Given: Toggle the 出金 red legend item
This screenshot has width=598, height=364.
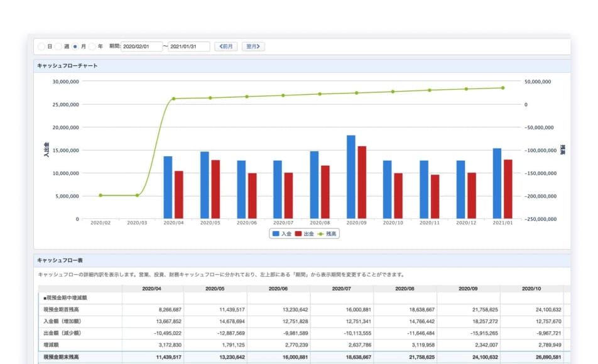Looking at the screenshot, I should [x=305, y=233].
